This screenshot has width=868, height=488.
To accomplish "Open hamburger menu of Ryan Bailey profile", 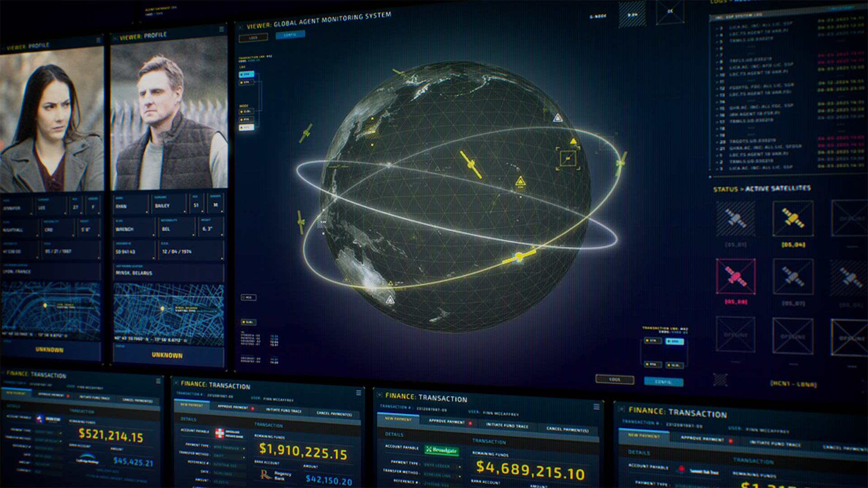I will coord(222,29).
